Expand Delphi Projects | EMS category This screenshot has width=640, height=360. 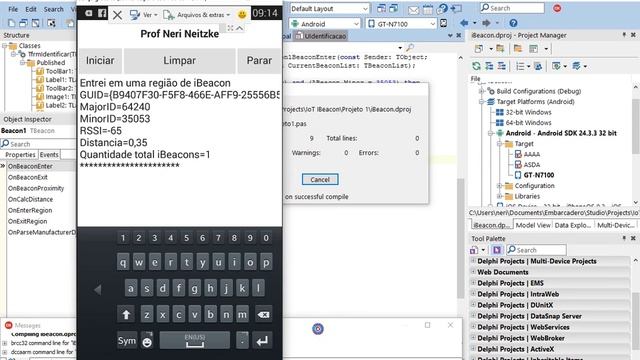point(473,283)
